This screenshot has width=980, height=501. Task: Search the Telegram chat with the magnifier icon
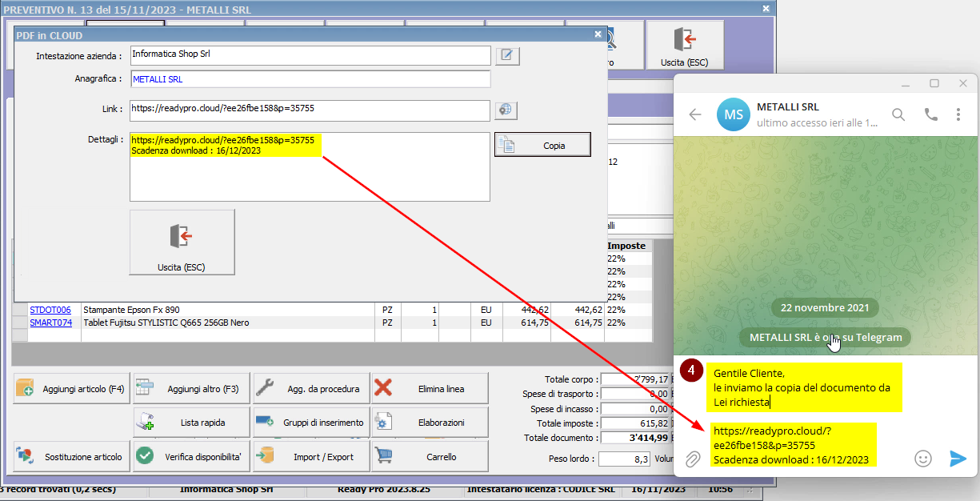coord(898,114)
